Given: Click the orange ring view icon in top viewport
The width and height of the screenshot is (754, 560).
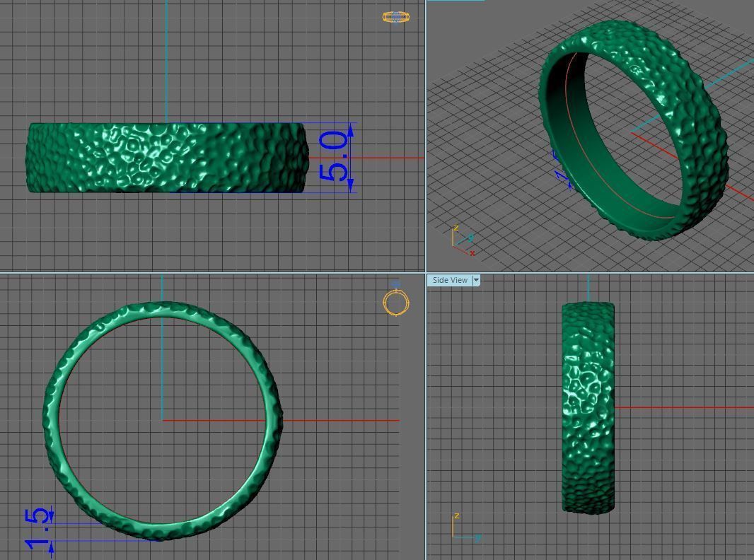Looking at the screenshot, I should point(396,17).
